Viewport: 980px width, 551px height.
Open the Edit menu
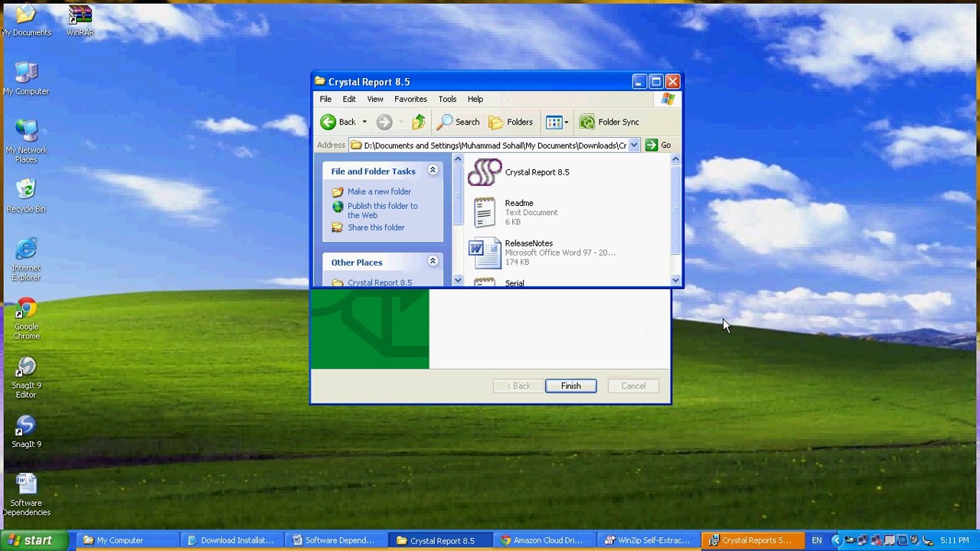(349, 99)
